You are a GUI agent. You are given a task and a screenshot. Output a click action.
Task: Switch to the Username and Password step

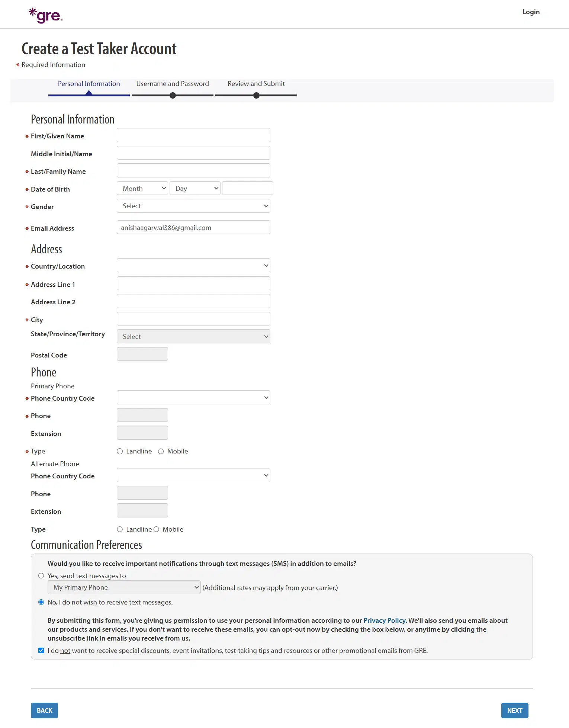coord(172,83)
